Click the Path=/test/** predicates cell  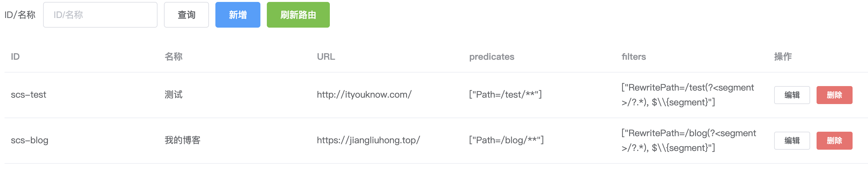coord(505,95)
